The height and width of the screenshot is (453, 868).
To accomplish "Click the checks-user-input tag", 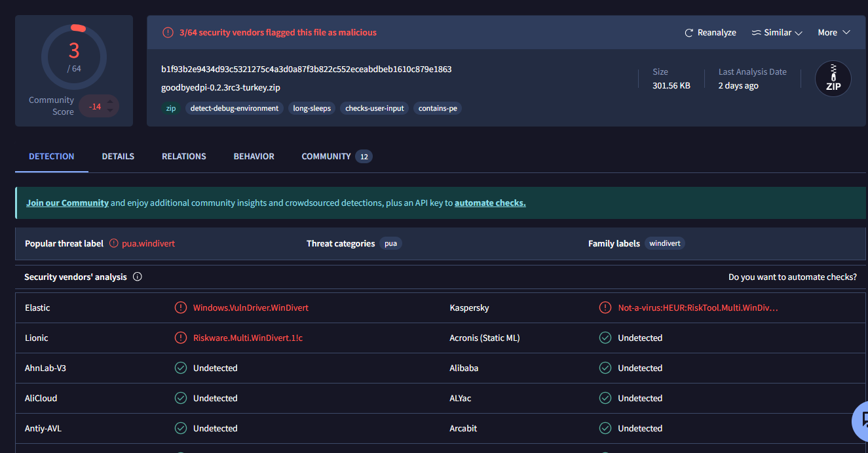I will click(375, 108).
